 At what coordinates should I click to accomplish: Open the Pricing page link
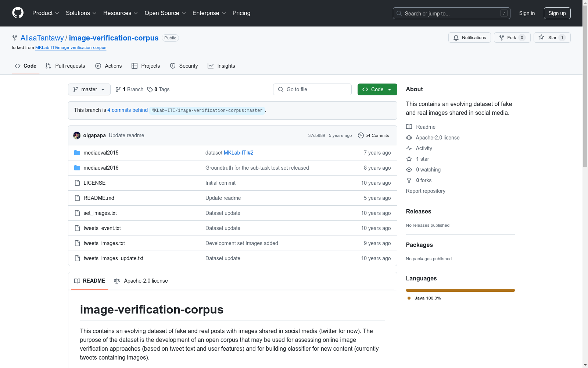pyautogui.click(x=241, y=13)
